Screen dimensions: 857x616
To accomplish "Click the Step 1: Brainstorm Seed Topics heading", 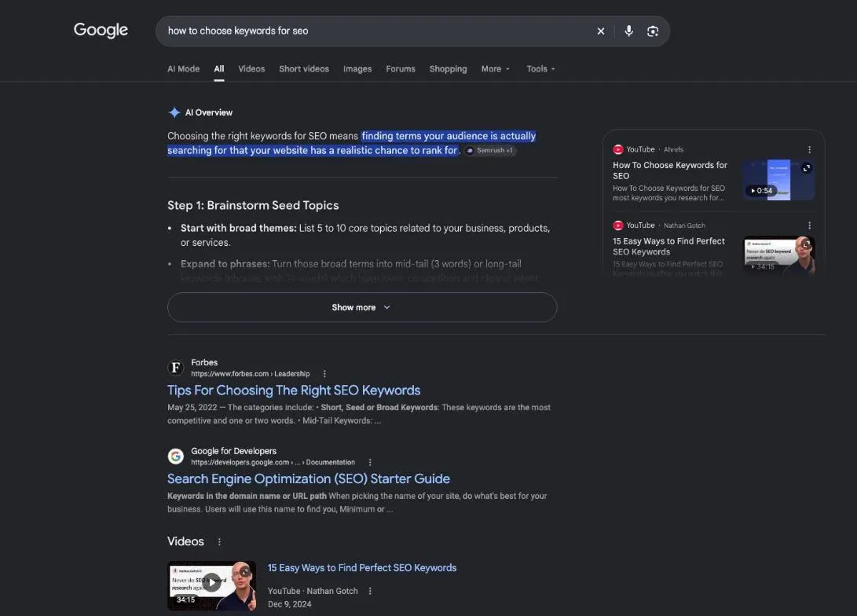I will coord(253,206).
